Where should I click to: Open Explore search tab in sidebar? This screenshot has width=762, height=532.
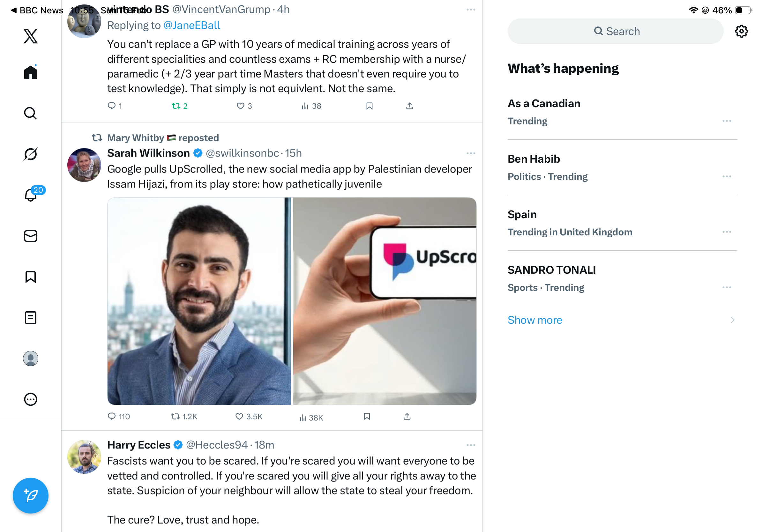31,113
